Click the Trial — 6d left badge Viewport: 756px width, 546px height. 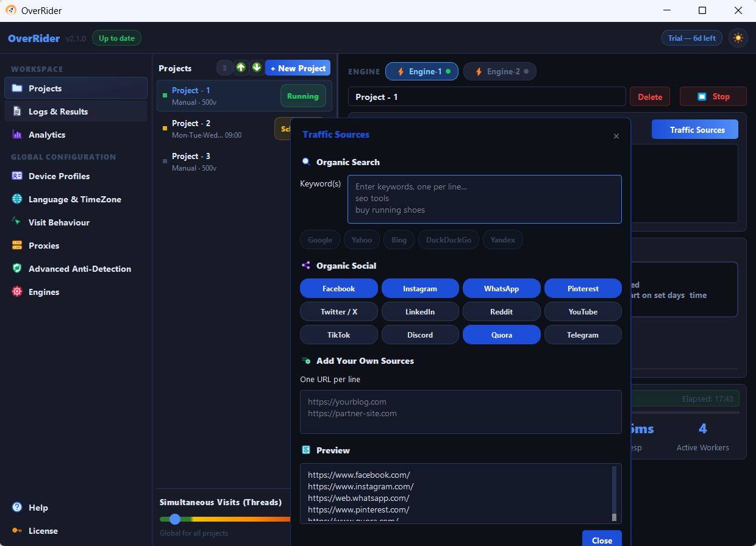click(692, 38)
